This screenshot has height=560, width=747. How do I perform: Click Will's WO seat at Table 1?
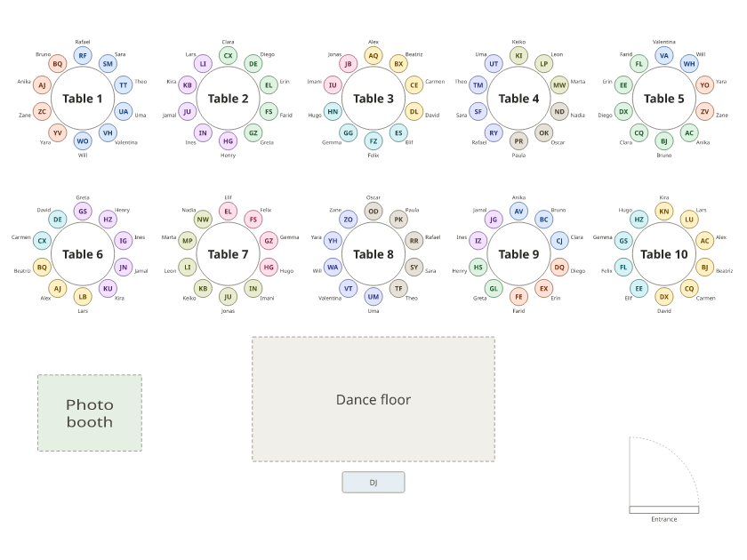(x=83, y=141)
